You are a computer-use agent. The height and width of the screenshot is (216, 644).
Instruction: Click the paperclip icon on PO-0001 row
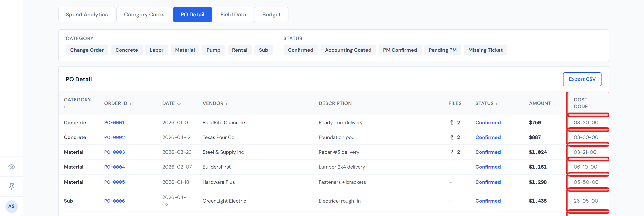click(x=451, y=123)
